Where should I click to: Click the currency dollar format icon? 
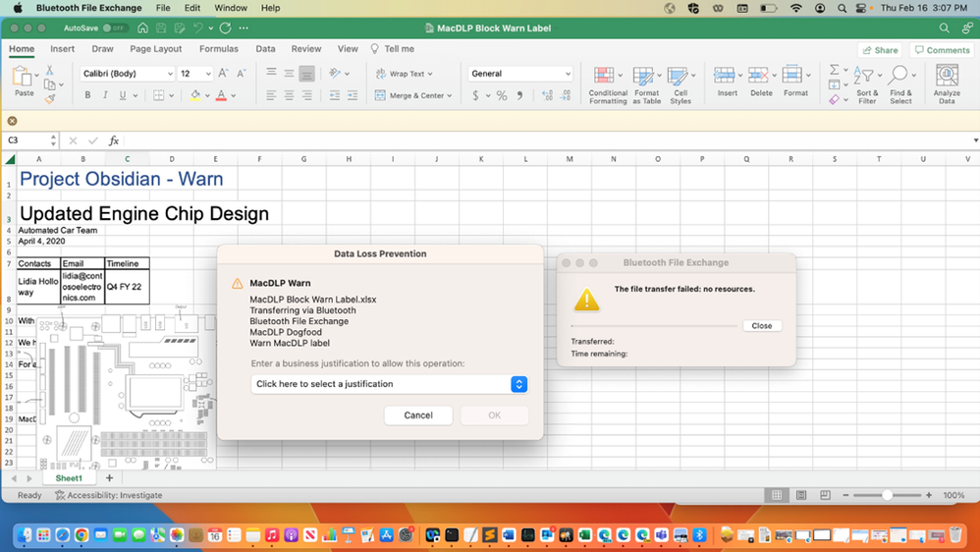(x=475, y=95)
